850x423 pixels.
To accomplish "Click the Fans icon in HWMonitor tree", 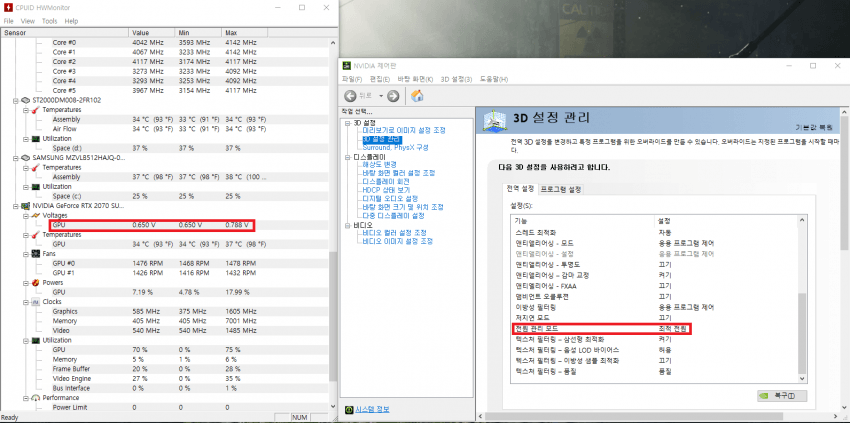I will point(35,254).
